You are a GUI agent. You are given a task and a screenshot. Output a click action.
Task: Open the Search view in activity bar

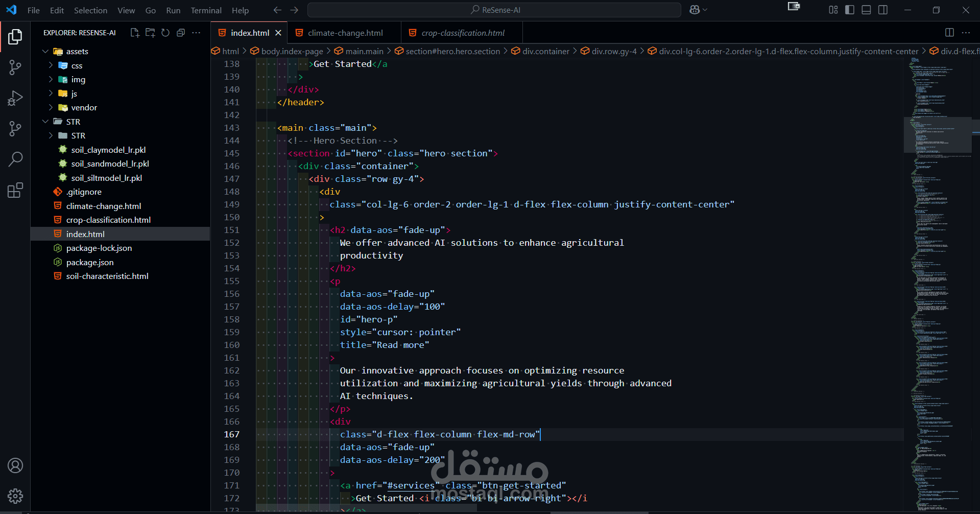click(15, 159)
